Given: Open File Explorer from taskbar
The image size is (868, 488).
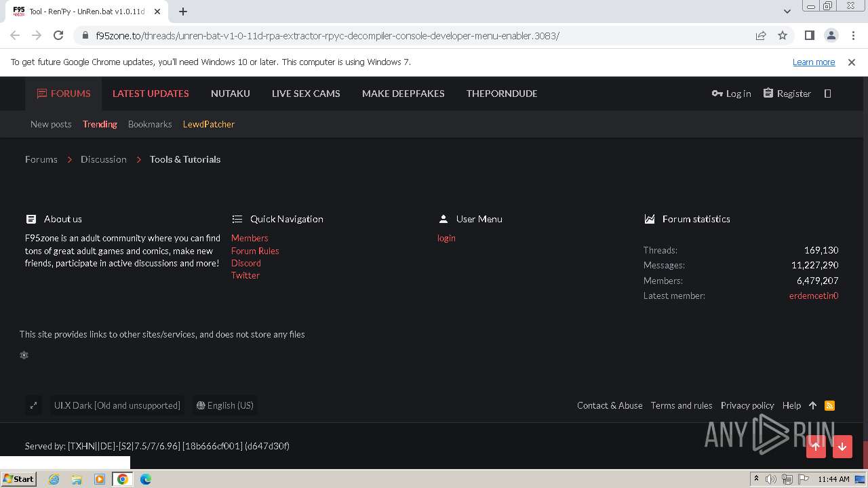Looking at the screenshot, I should (77, 479).
